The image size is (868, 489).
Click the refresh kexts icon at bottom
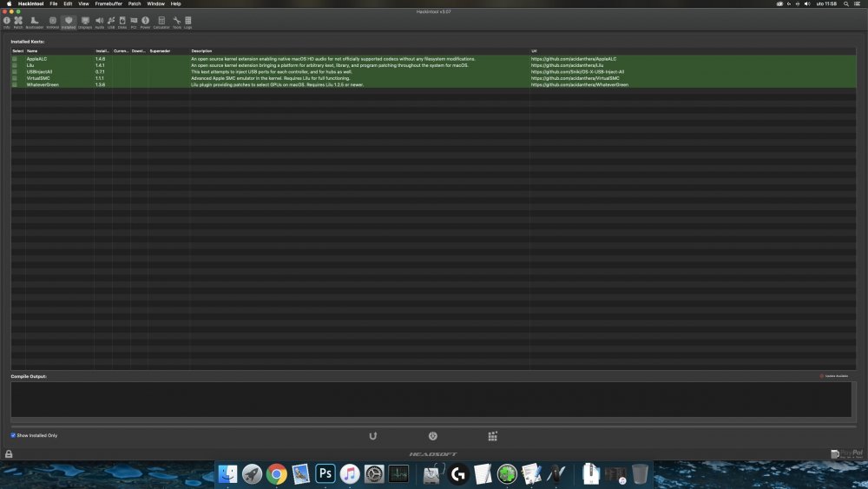[x=373, y=436]
